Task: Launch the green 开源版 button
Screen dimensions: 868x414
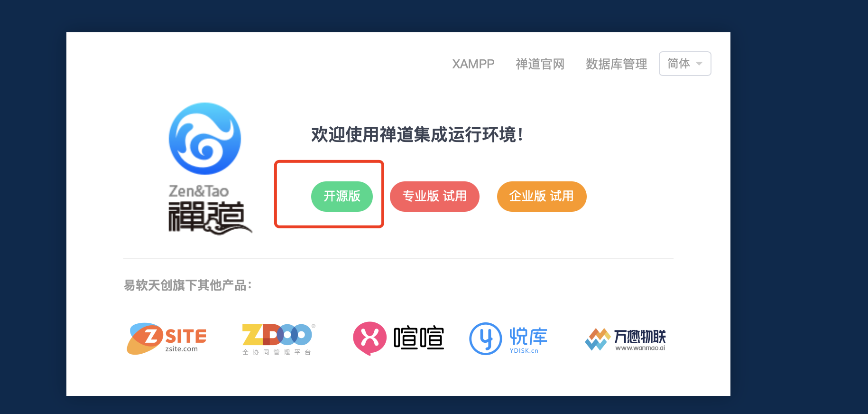Action: (x=342, y=196)
